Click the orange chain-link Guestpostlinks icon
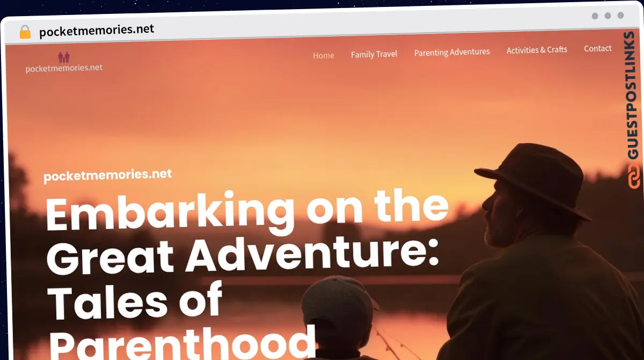The width and height of the screenshot is (644, 360). point(634,177)
